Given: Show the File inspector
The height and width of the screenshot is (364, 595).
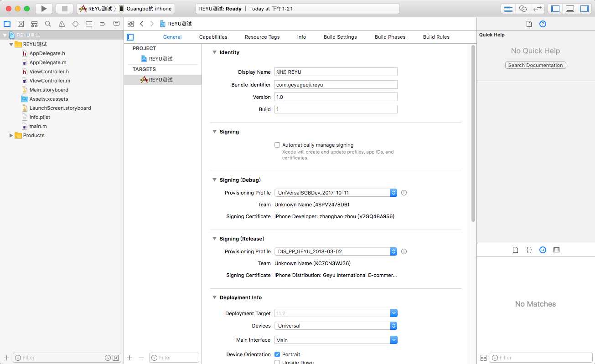Looking at the screenshot, I should (529, 24).
